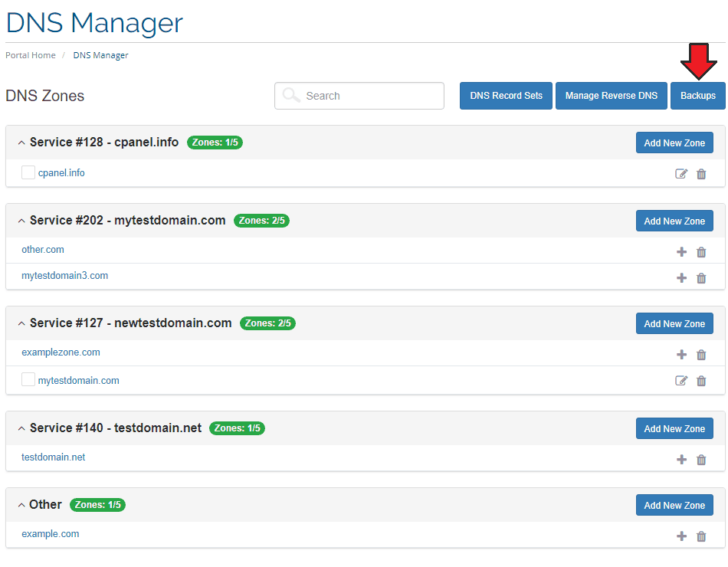Image resolution: width=728 pixels, height=567 pixels.
Task: Delete the mytestdomain3.com zone
Action: pos(701,278)
